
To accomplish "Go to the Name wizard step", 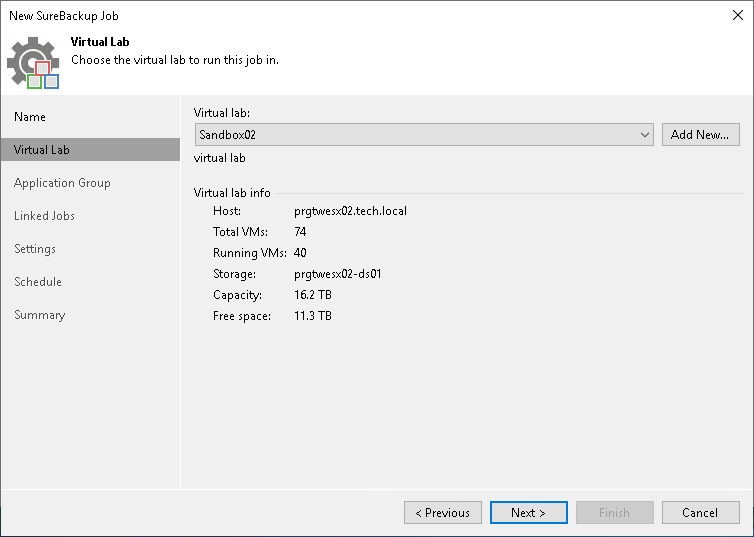I will 30,117.
